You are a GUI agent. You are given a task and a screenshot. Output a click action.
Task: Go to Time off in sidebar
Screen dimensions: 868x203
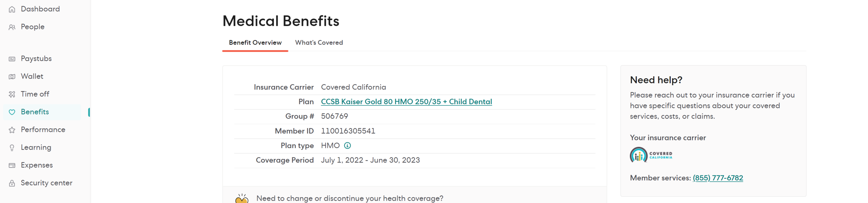coord(35,94)
